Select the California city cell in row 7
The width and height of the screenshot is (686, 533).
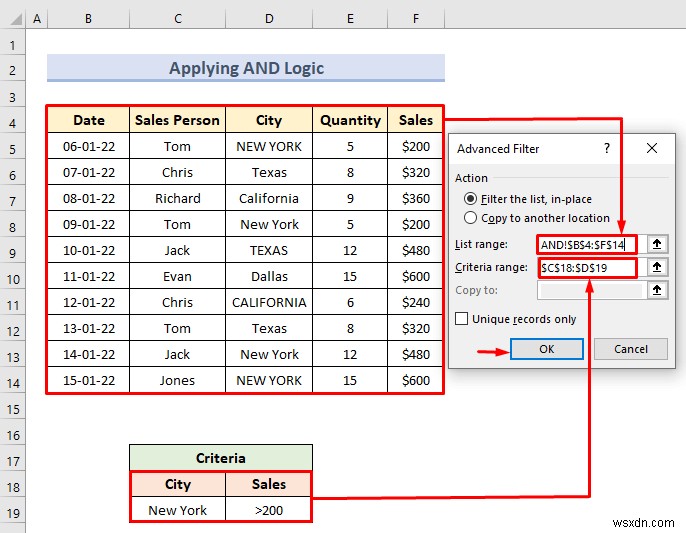269,198
